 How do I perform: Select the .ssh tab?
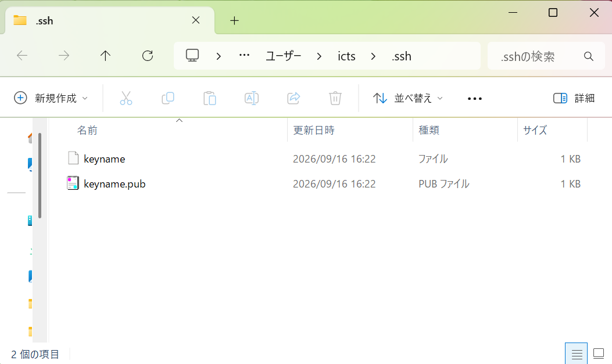(x=110, y=21)
